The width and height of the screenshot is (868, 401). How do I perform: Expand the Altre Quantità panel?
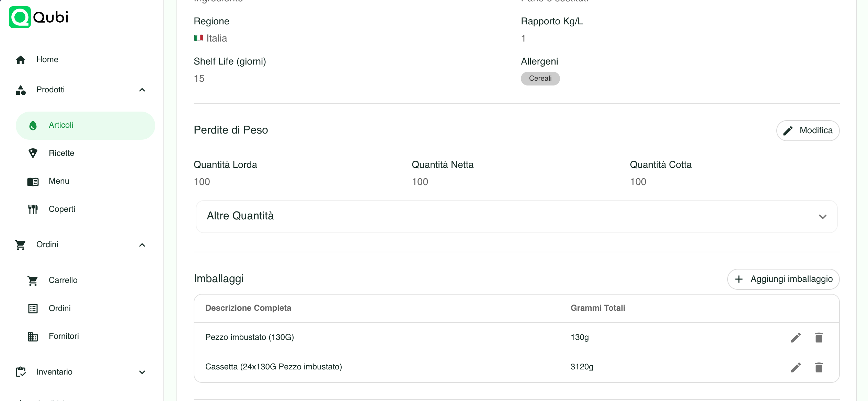coord(516,216)
